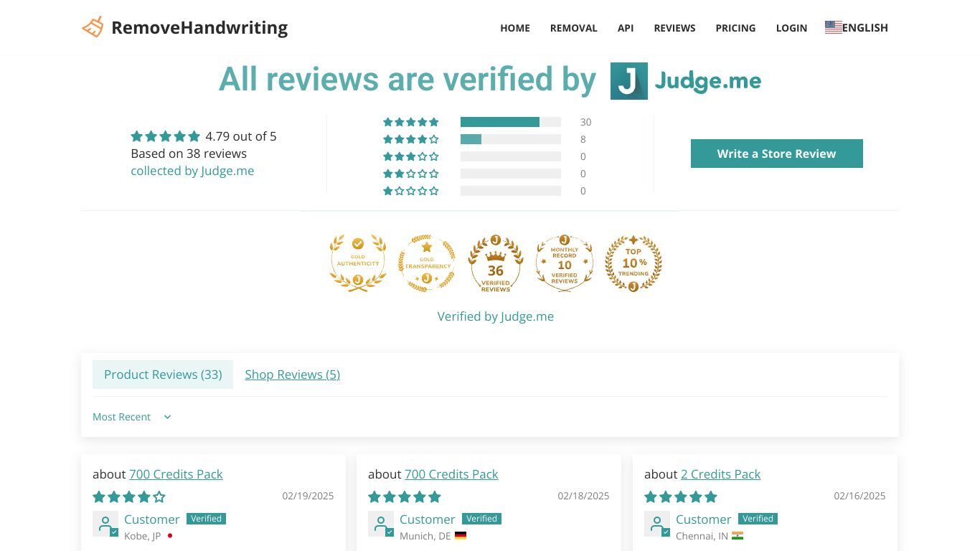
Task: Click the two-star empty histogram bar
Action: point(511,174)
